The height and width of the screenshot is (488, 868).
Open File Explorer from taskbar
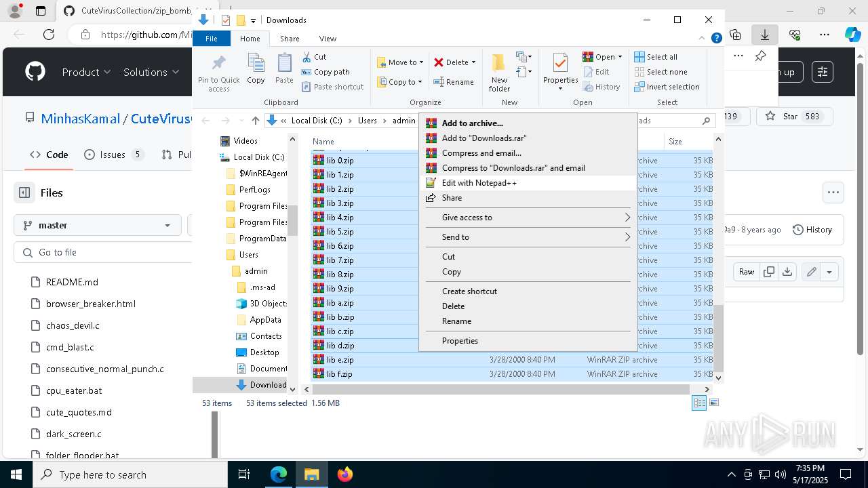312,474
